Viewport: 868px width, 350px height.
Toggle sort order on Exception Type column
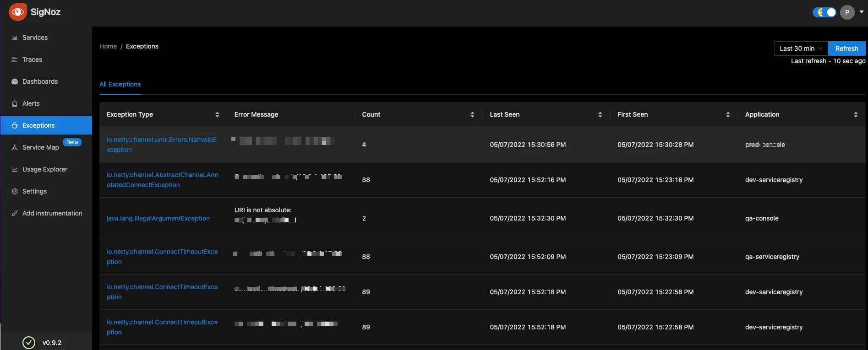217,115
